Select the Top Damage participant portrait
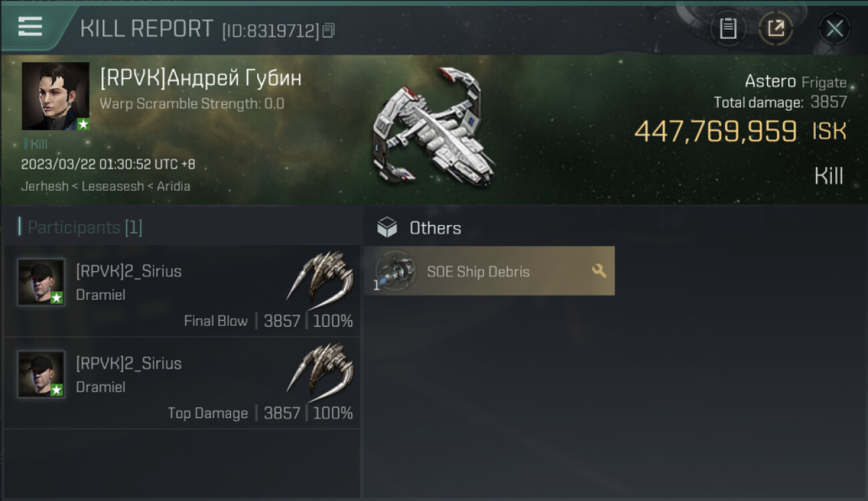868x501 pixels. coord(41,374)
